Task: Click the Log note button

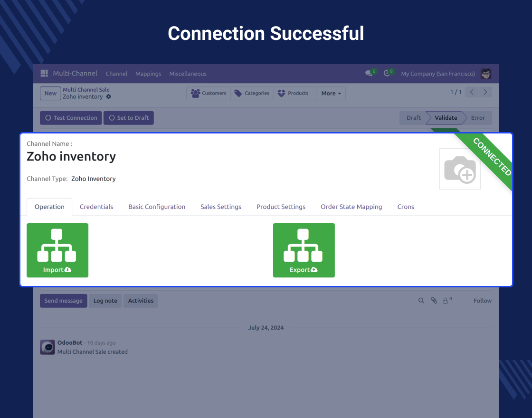Action: click(x=105, y=301)
